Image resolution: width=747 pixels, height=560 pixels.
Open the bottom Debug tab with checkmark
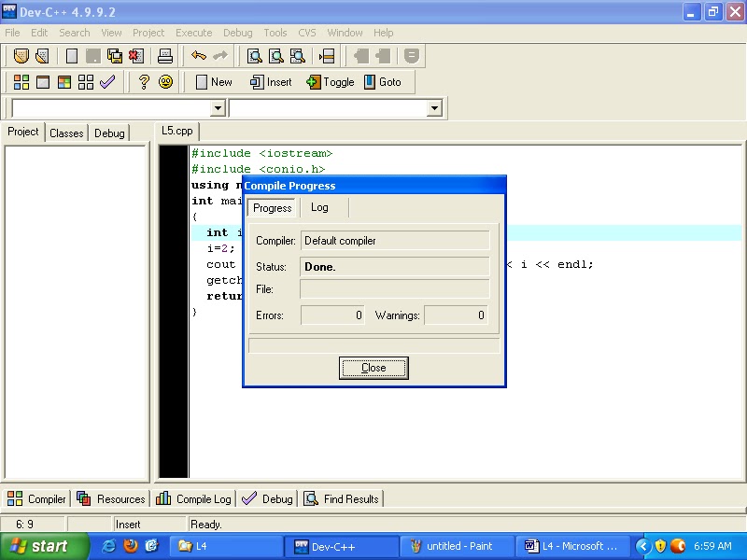(x=267, y=499)
